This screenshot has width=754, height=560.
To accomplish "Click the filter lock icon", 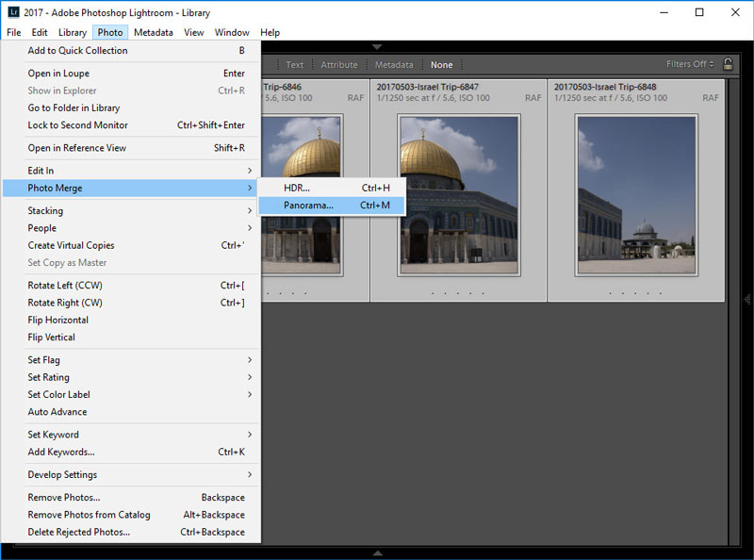I will (x=728, y=64).
